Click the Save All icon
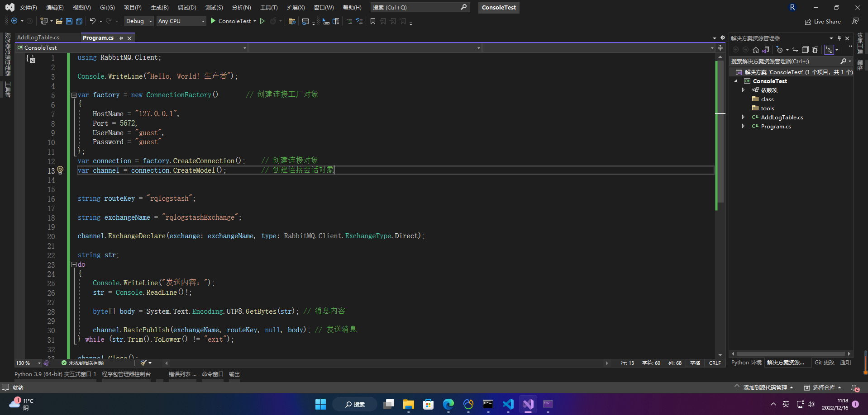Viewport: 868px width, 415px height. 79,21
